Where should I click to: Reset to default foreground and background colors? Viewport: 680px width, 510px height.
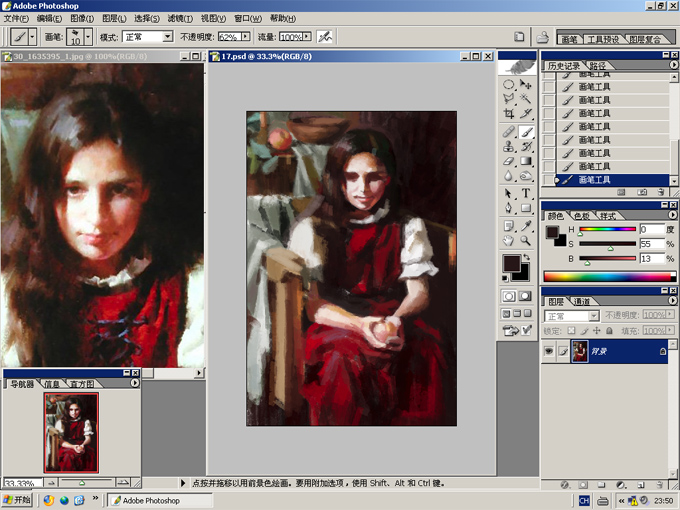click(x=506, y=278)
